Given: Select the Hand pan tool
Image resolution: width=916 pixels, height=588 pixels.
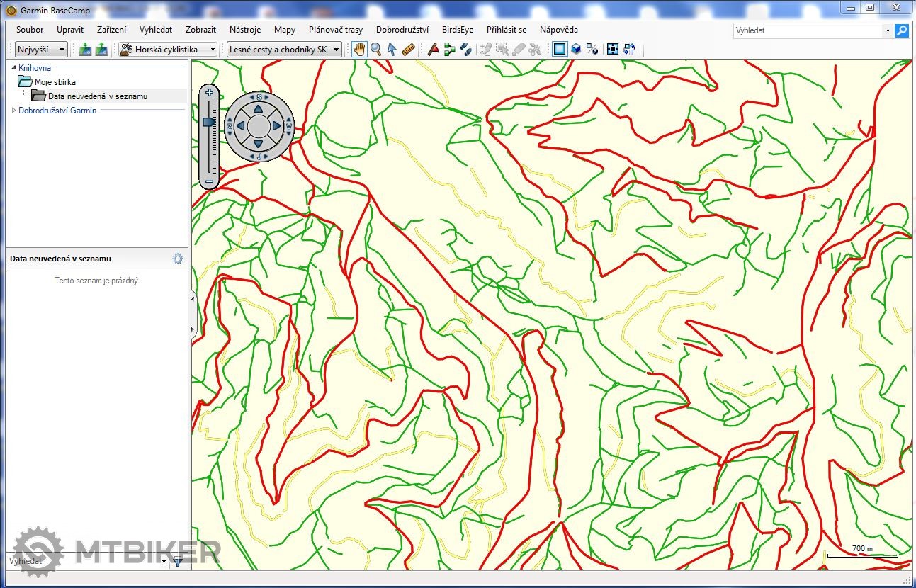Looking at the screenshot, I should [x=360, y=50].
